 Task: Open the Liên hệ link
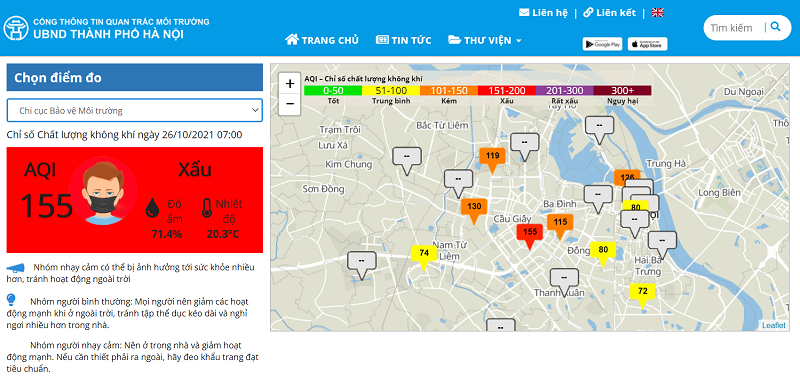coord(543,13)
